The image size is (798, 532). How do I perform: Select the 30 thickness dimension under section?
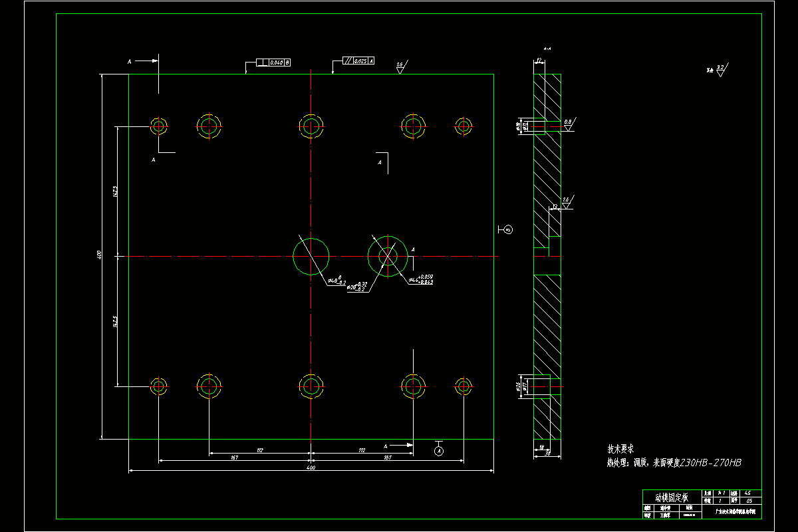[x=547, y=454]
